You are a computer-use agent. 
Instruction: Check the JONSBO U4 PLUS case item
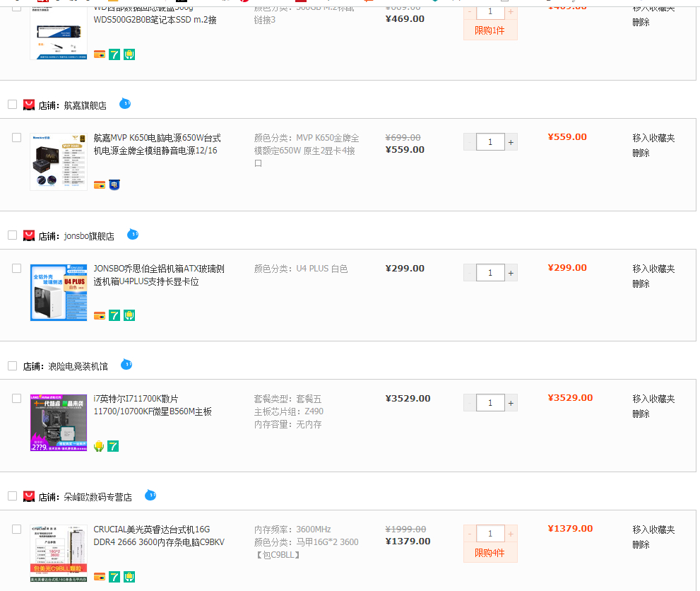coord(16,268)
